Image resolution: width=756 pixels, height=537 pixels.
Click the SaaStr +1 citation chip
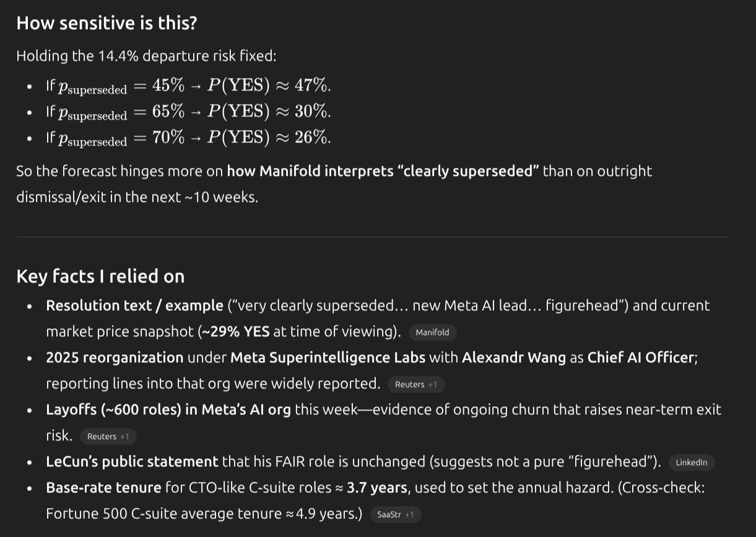click(395, 515)
